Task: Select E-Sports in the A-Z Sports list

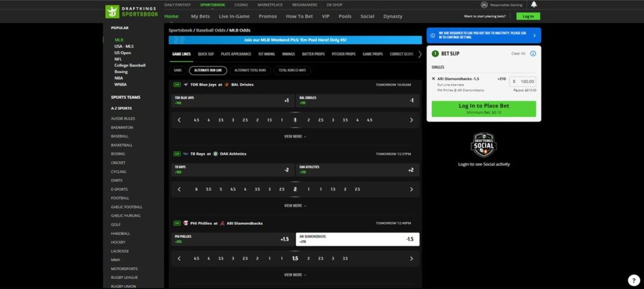Action: click(x=119, y=189)
